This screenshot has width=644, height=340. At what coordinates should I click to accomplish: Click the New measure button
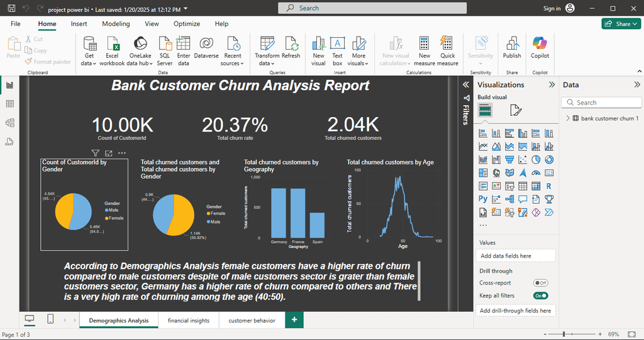pos(425,51)
